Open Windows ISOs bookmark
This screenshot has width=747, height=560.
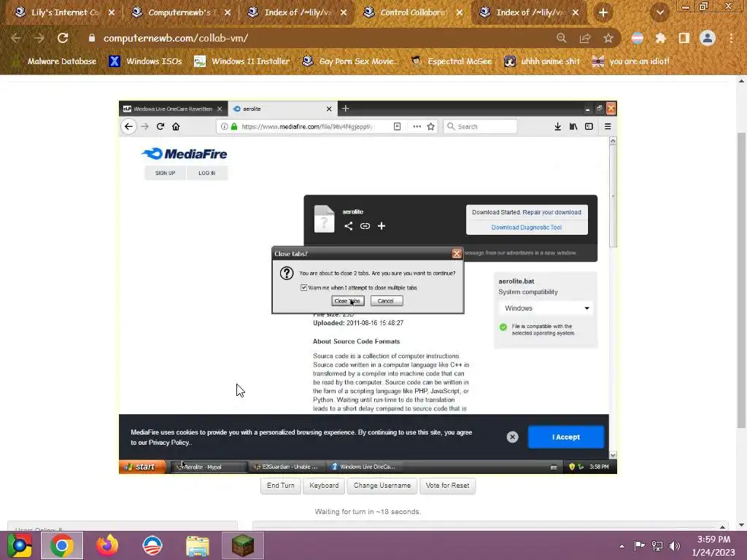click(x=146, y=61)
